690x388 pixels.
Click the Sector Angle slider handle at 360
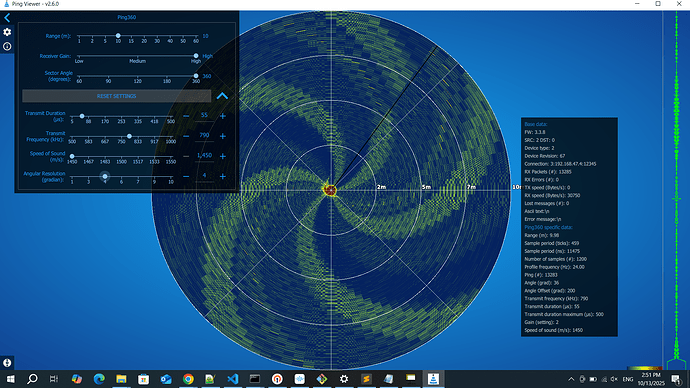click(196, 76)
